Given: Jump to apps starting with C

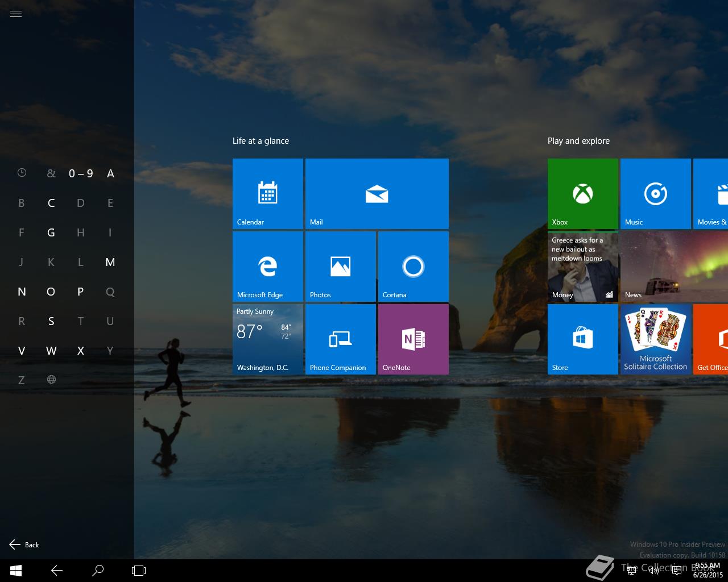Looking at the screenshot, I should (51, 203).
